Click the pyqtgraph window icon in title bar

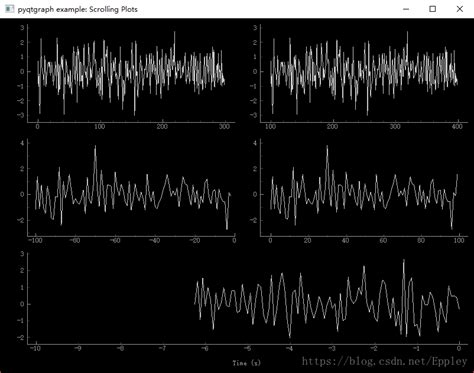click(x=10, y=9)
